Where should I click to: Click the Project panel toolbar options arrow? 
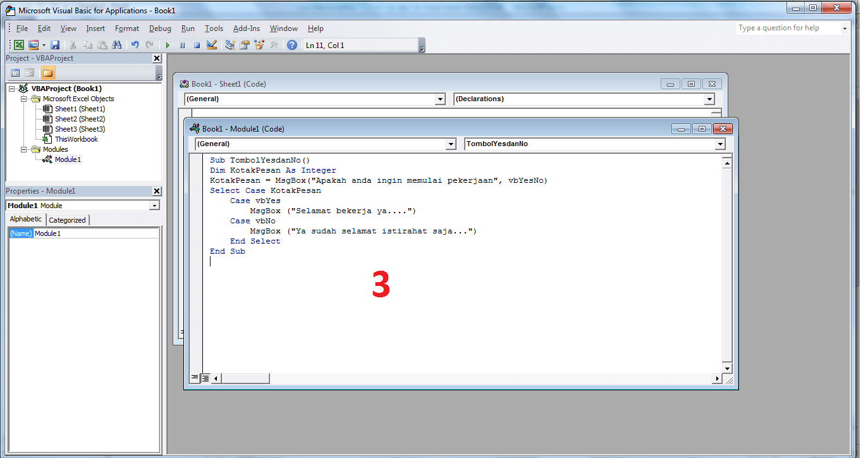tap(159, 73)
